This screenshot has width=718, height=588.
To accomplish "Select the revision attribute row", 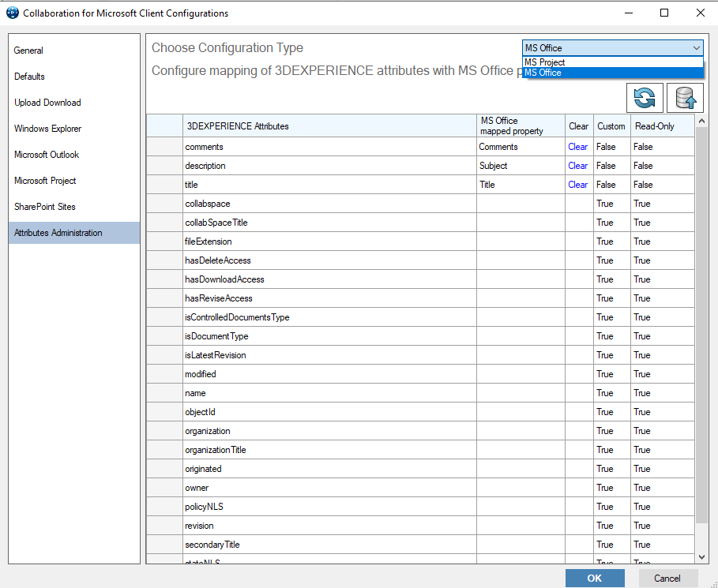I will (329, 526).
